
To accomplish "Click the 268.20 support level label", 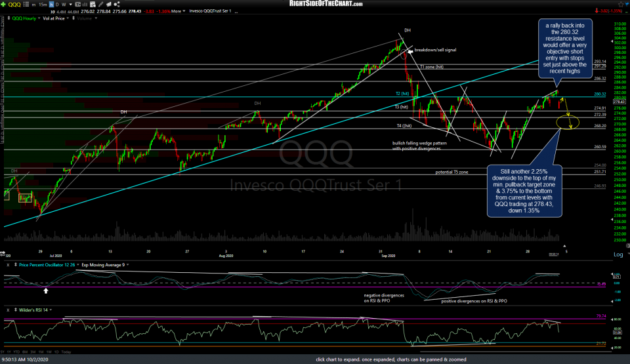I will point(600,126).
